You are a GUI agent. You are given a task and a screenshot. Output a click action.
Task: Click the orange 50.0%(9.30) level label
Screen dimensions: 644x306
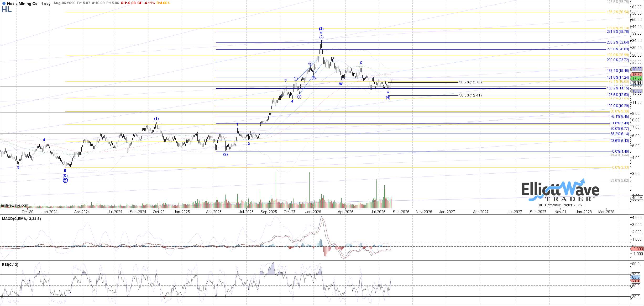[620, 111]
